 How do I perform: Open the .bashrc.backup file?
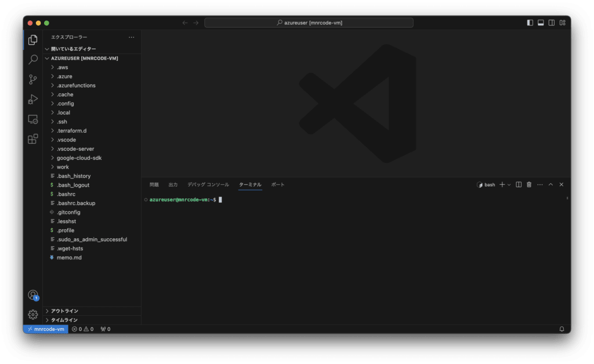coord(92,203)
